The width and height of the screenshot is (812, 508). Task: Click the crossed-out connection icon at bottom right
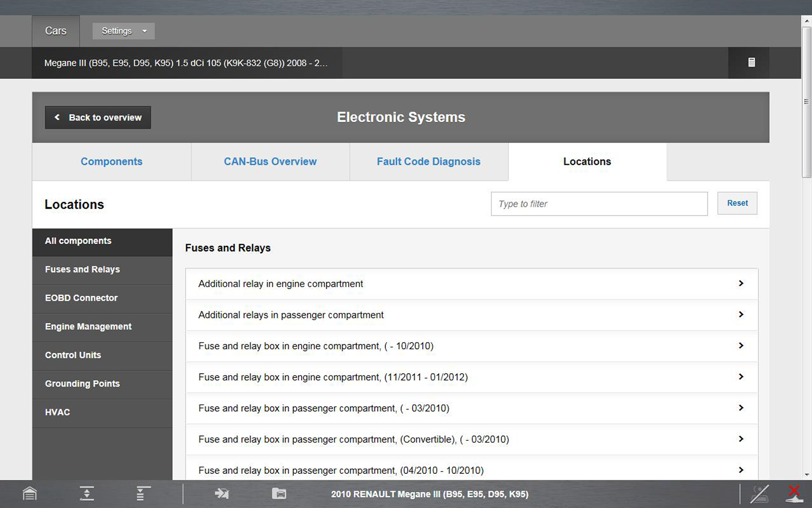pyautogui.click(x=759, y=493)
